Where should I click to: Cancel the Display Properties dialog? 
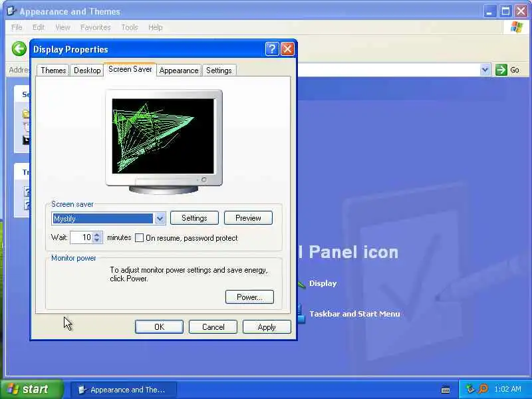point(213,327)
